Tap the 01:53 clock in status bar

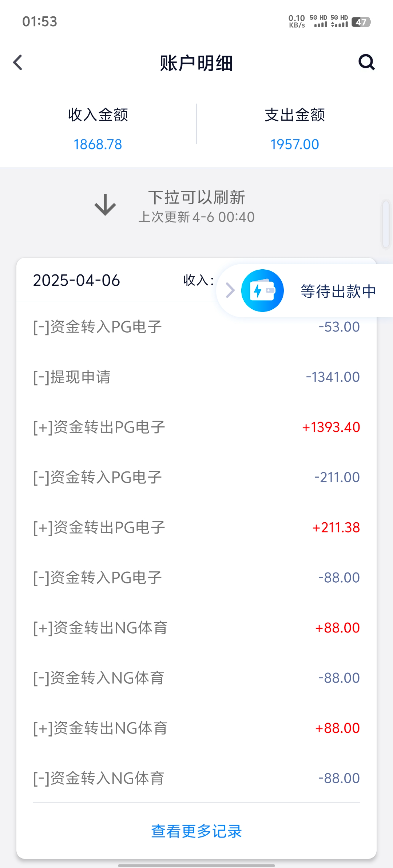pos(40,21)
